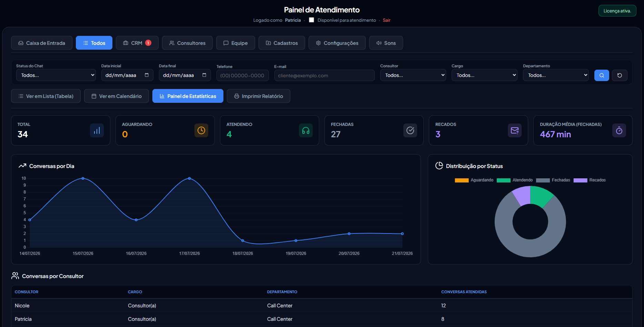
Task: Click the clock icon in Aguardando card
Action: [x=201, y=130]
